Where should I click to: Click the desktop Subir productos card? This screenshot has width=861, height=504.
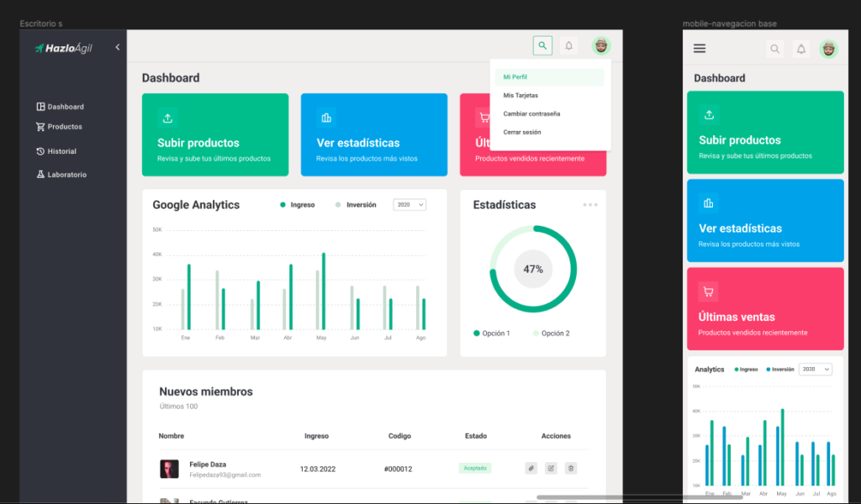click(214, 134)
